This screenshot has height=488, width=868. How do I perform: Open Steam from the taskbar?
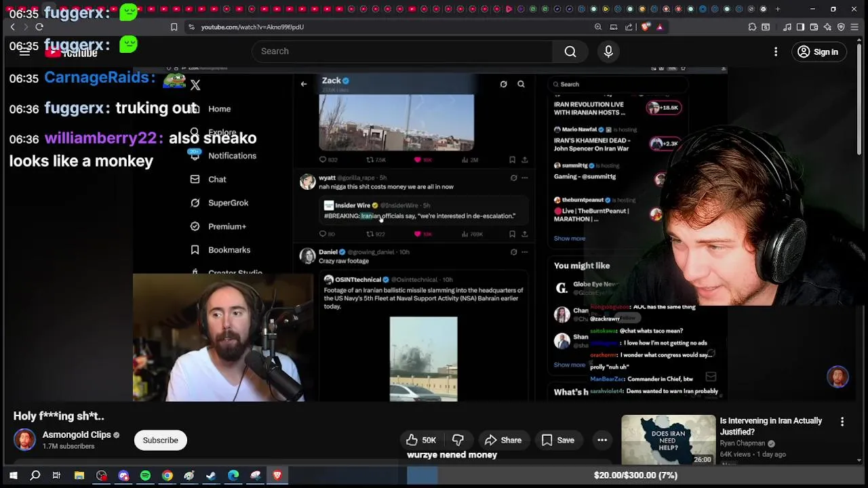coord(211,476)
